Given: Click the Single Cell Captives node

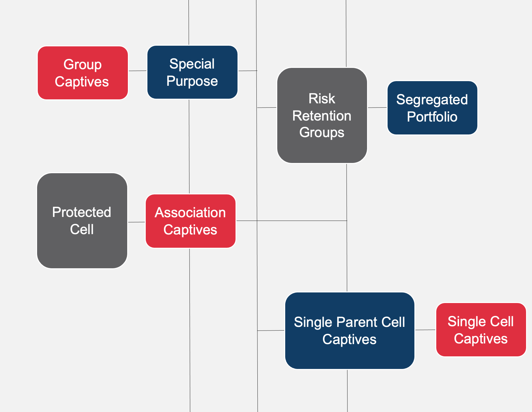Looking at the screenshot, I should pyautogui.click(x=481, y=330).
